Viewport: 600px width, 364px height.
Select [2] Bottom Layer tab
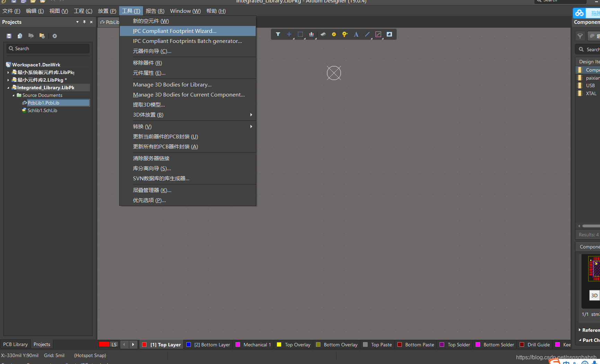click(208, 345)
